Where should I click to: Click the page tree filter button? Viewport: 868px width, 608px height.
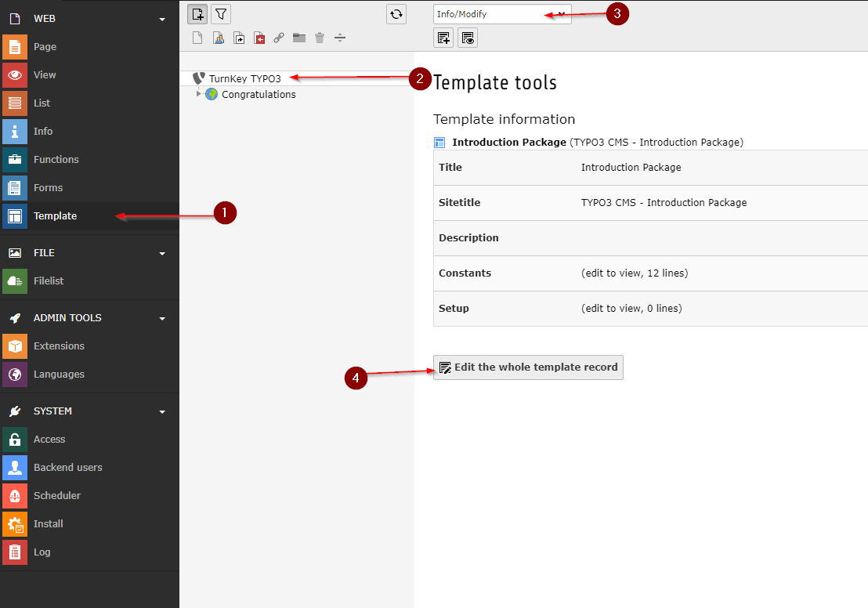[x=221, y=14]
